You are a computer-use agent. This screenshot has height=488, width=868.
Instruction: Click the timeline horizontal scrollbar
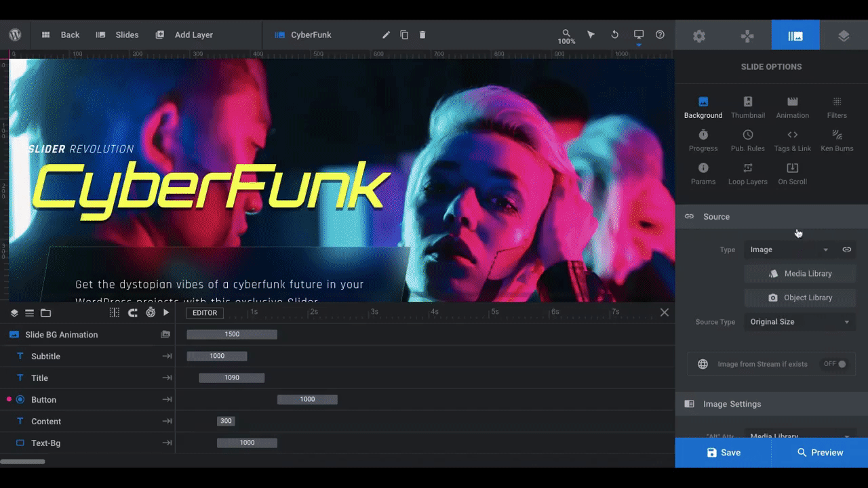click(22, 462)
